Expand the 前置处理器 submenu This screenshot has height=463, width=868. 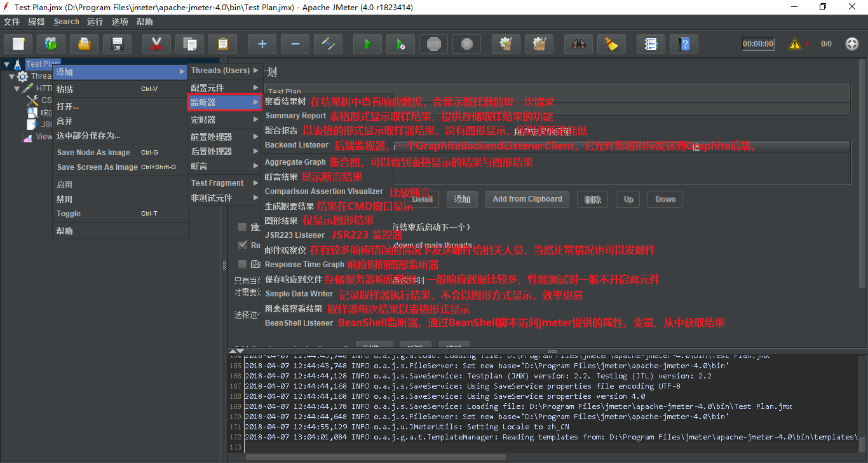click(225, 137)
